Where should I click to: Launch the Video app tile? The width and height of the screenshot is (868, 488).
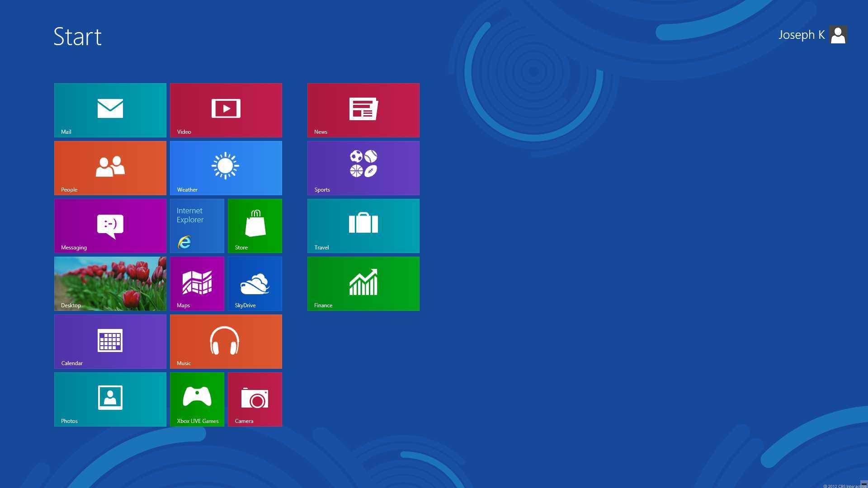[226, 110]
